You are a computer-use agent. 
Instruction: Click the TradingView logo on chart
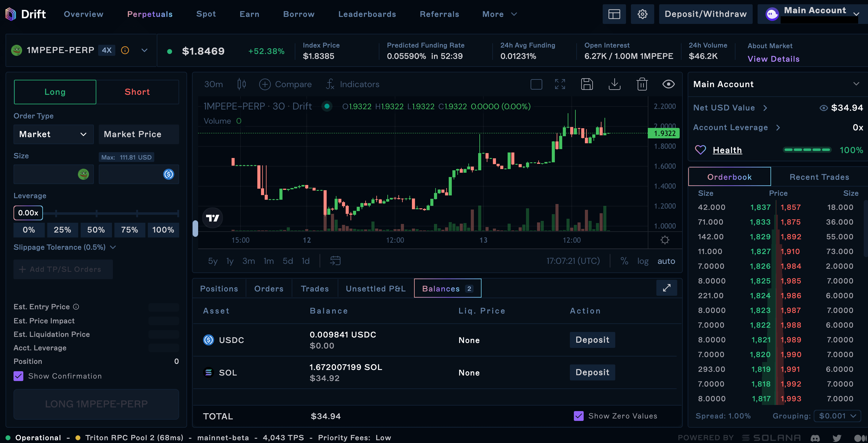coord(212,218)
